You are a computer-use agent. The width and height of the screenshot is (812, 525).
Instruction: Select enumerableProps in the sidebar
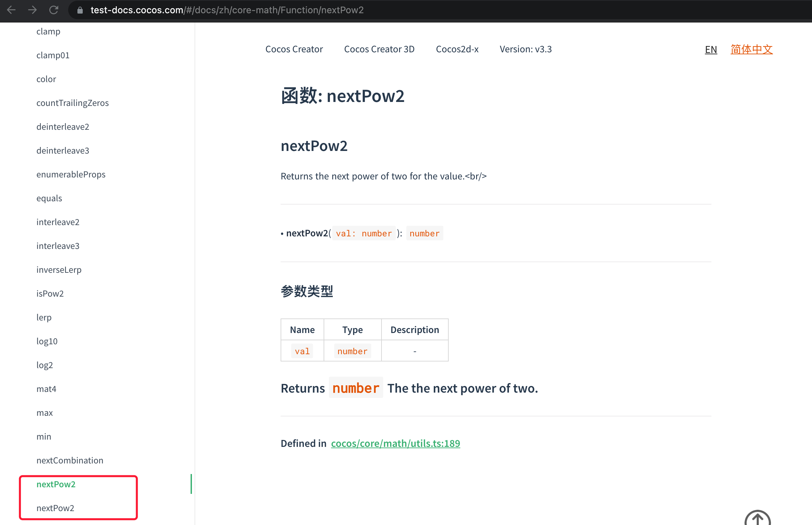tap(71, 174)
